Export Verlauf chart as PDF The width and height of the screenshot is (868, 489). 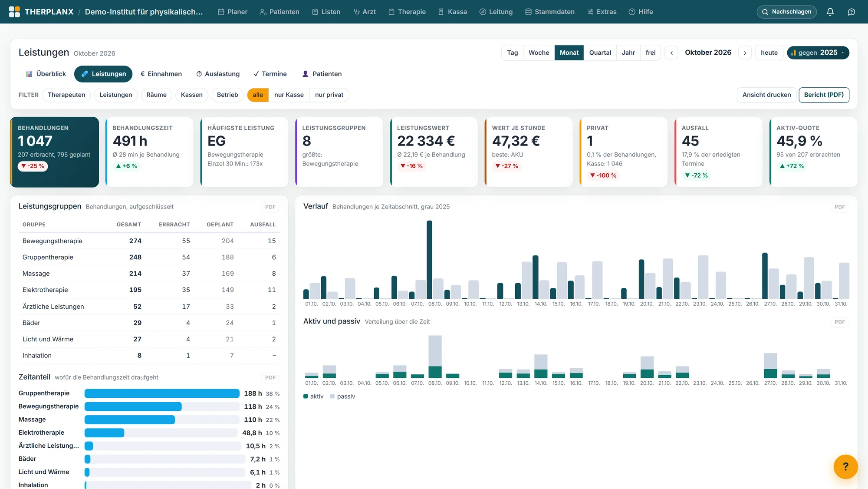(839, 207)
